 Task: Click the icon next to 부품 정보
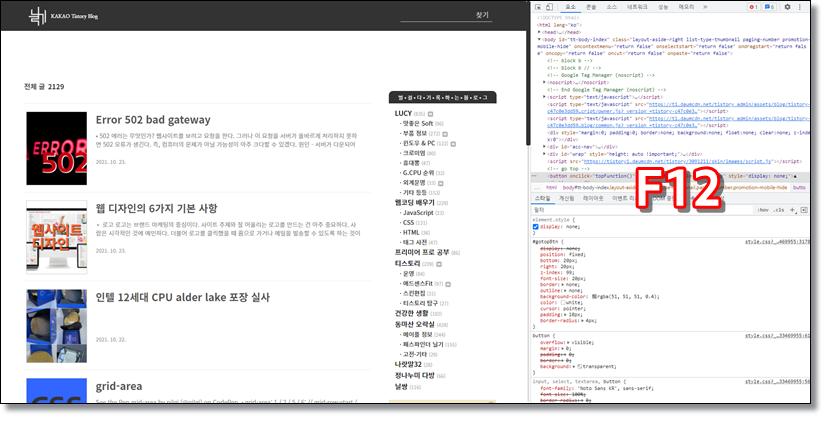[x=445, y=134]
